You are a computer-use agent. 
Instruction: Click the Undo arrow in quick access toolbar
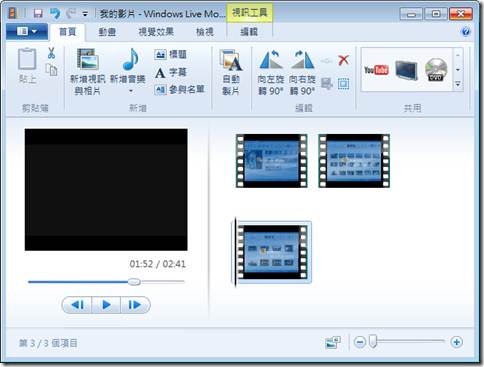coord(55,13)
